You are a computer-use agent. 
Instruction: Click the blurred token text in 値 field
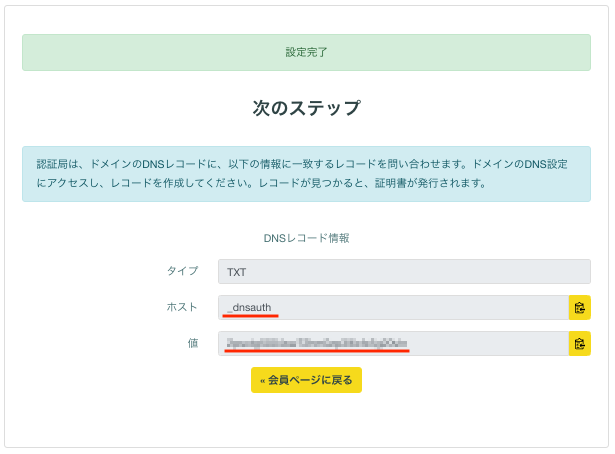pyautogui.click(x=317, y=343)
